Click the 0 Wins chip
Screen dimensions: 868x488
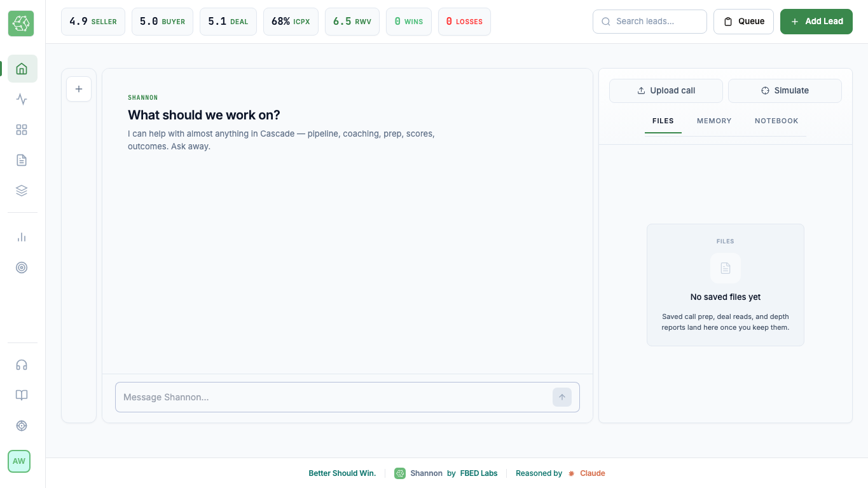pyautogui.click(x=409, y=22)
